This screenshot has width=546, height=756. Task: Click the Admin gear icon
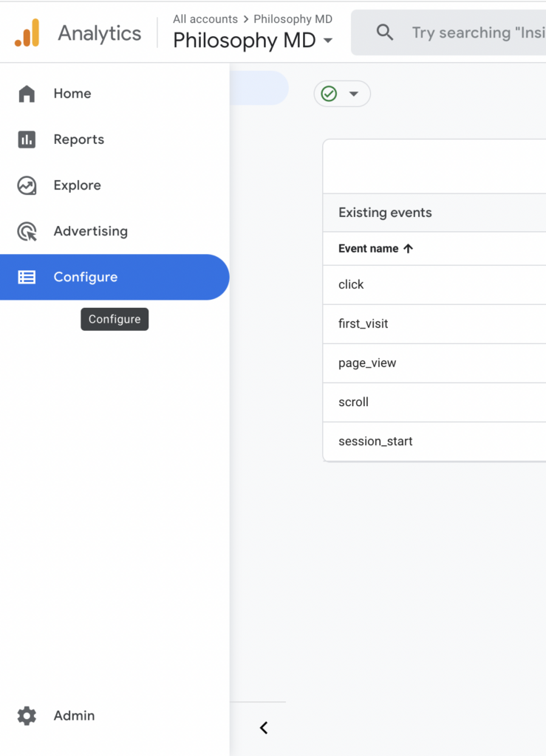[x=27, y=716]
